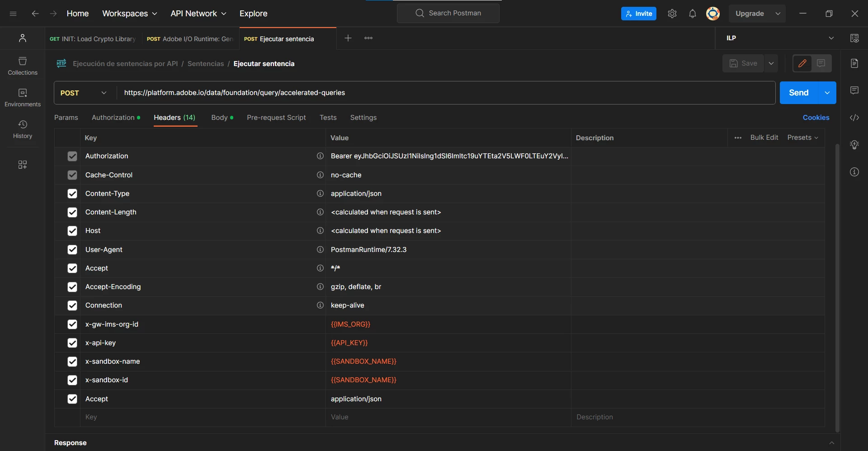868x451 pixels.
Task: Open the code snippet icon
Action: coord(854,118)
